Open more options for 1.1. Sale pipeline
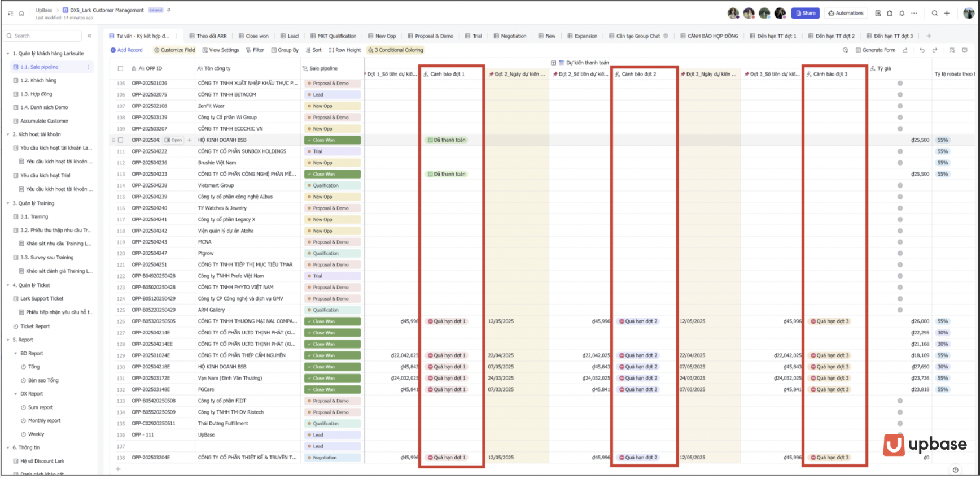This screenshot has height=478, width=980. [88, 67]
